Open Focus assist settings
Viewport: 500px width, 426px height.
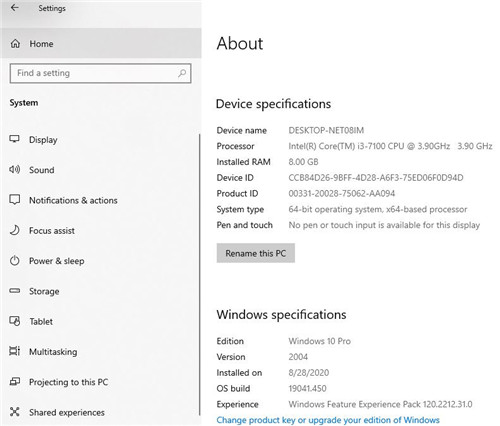point(52,231)
